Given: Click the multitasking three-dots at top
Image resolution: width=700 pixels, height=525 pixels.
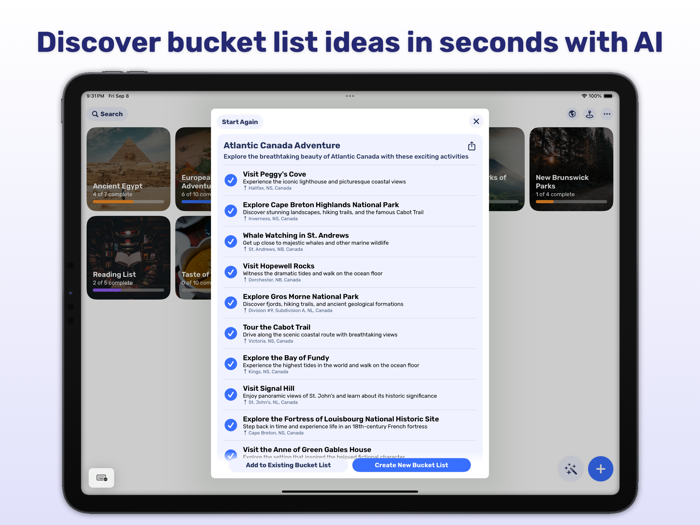Looking at the screenshot, I should click(x=350, y=96).
